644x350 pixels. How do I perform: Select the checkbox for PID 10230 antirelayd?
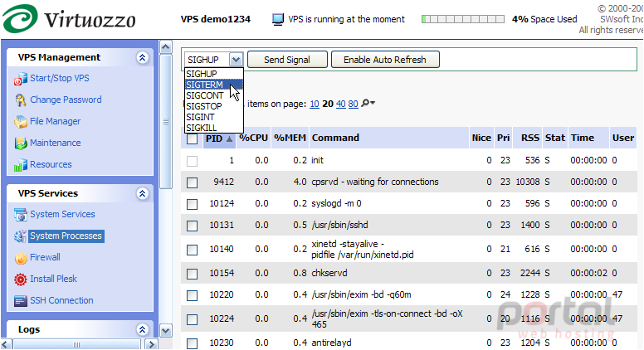pos(192,343)
